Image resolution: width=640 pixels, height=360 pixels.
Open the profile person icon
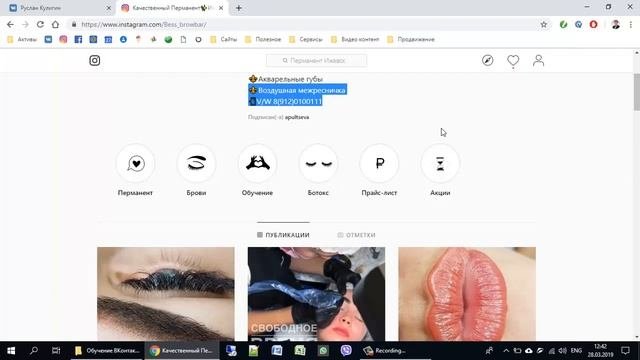point(538,60)
